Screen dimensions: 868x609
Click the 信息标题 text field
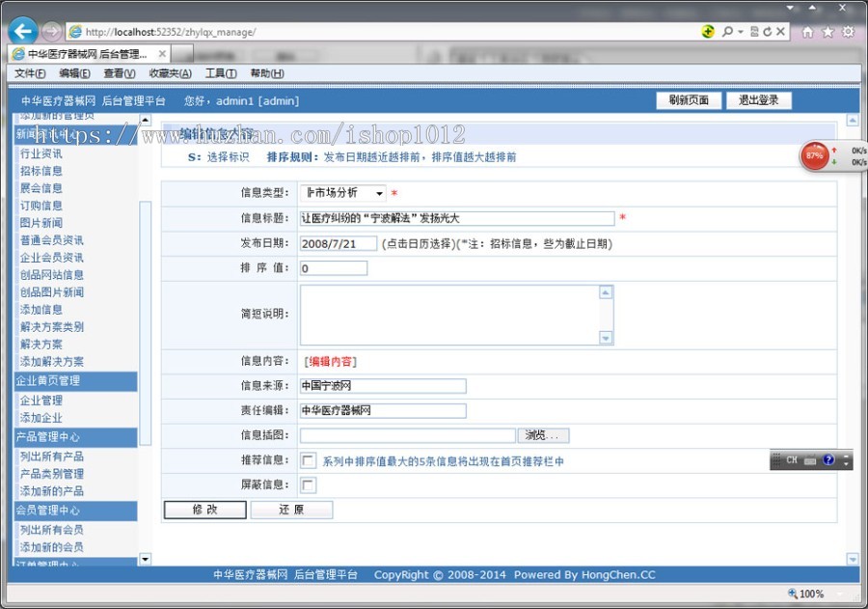click(x=457, y=218)
